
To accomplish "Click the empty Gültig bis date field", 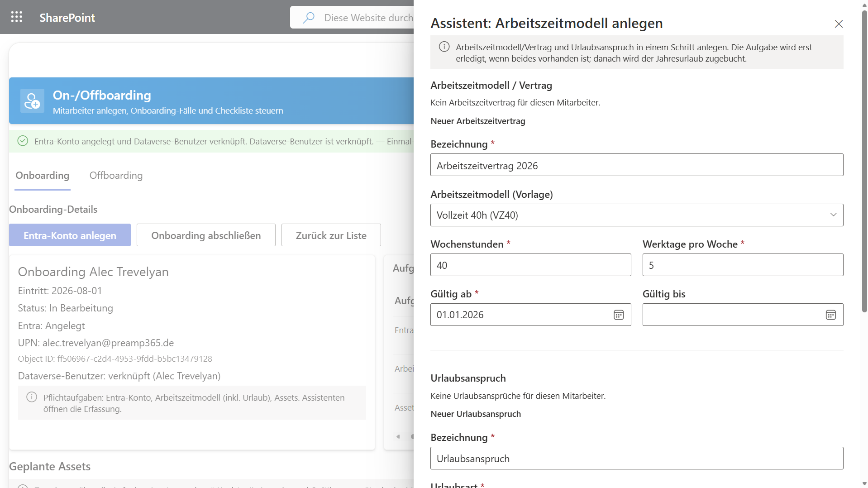I will point(742,315).
